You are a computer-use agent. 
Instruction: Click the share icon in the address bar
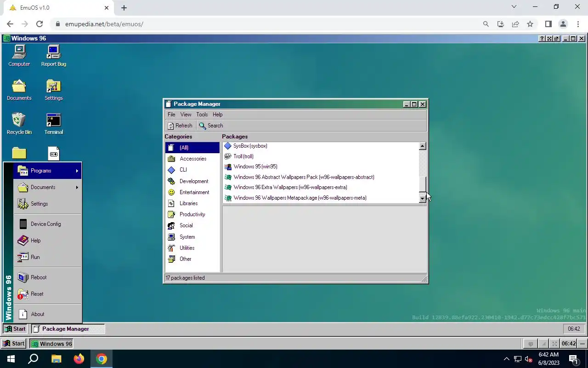[x=515, y=24]
